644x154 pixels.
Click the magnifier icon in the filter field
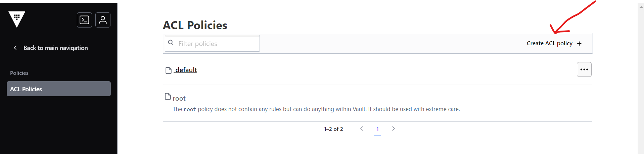171,43
